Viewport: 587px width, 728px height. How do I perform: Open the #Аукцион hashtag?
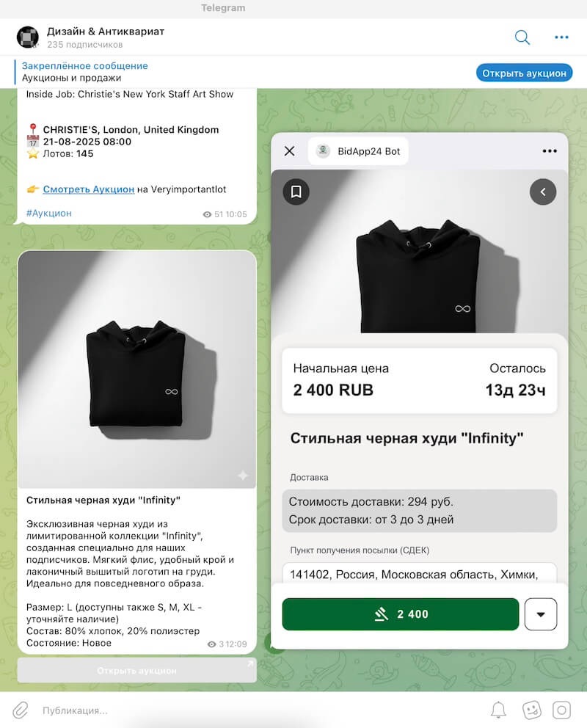pos(48,213)
